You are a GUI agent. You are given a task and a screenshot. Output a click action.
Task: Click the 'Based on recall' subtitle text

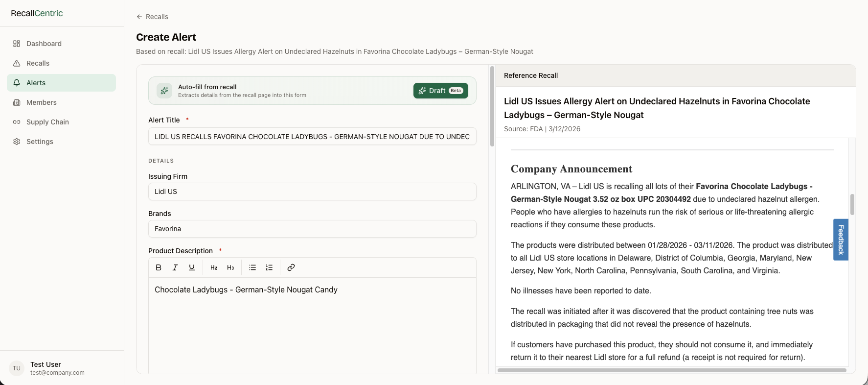335,51
